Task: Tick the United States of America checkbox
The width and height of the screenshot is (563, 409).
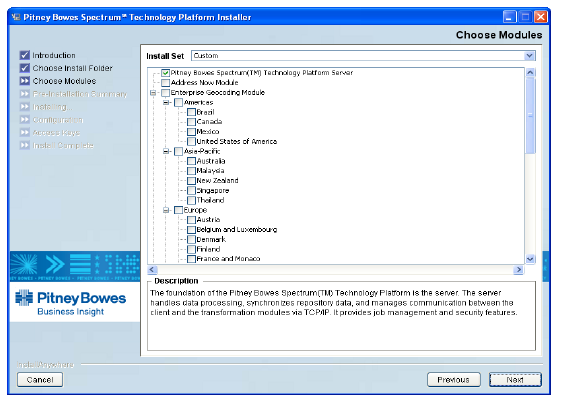Action: (191, 141)
